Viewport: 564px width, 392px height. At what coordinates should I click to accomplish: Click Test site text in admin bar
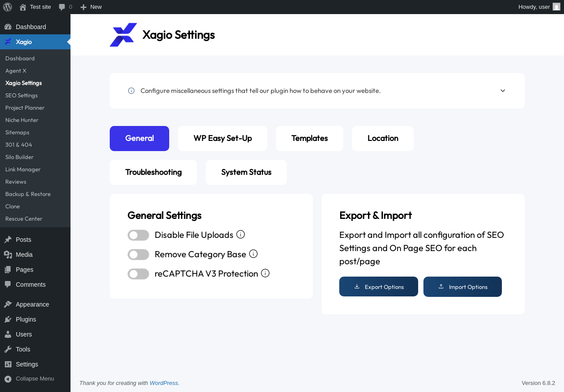pyautogui.click(x=41, y=7)
